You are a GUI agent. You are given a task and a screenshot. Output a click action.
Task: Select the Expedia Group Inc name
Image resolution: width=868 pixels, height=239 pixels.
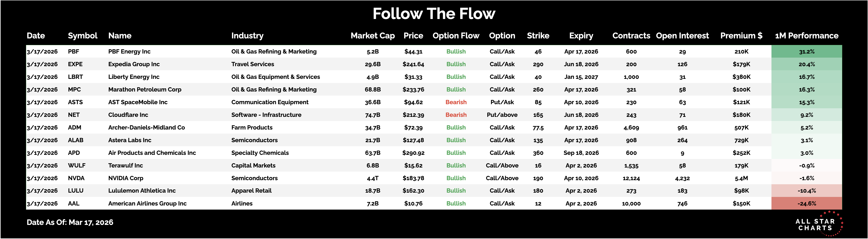click(134, 64)
